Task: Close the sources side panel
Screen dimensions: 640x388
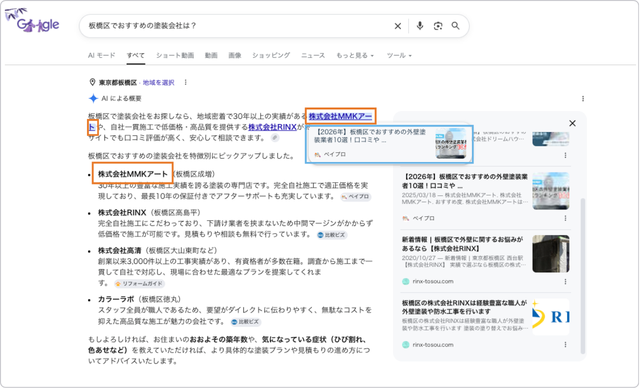Action: pos(572,123)
